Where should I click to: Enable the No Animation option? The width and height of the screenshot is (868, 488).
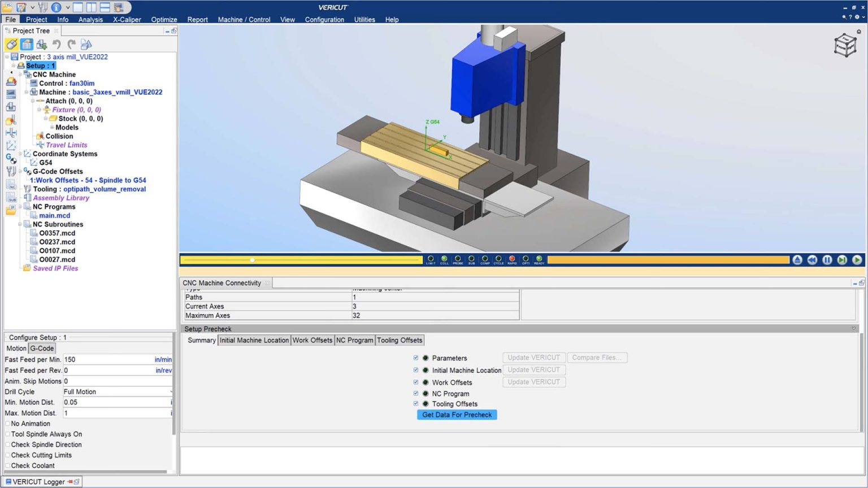[x=6, y=423]
